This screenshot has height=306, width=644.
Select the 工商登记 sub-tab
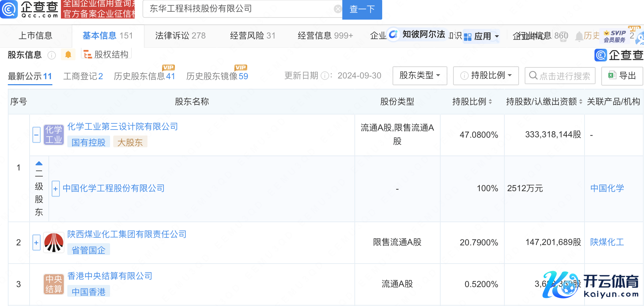tap(83, 76)
